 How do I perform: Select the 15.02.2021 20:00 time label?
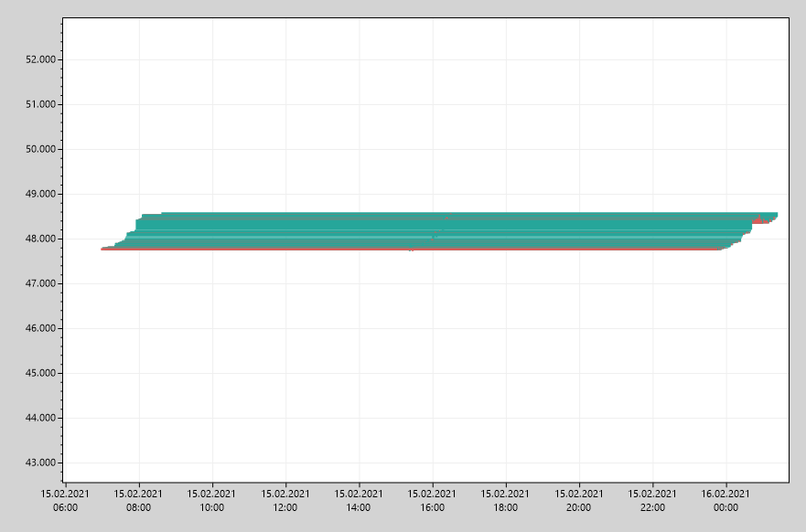coord(580,497)
